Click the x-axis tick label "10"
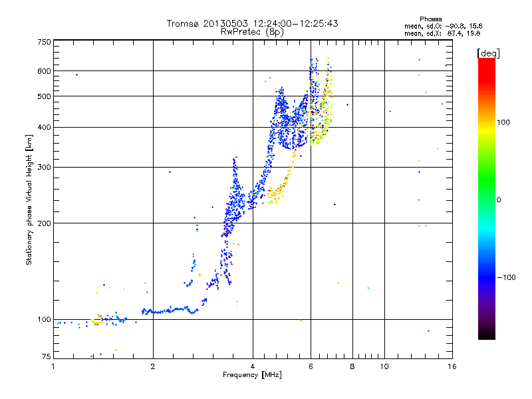 click(384, 366)
